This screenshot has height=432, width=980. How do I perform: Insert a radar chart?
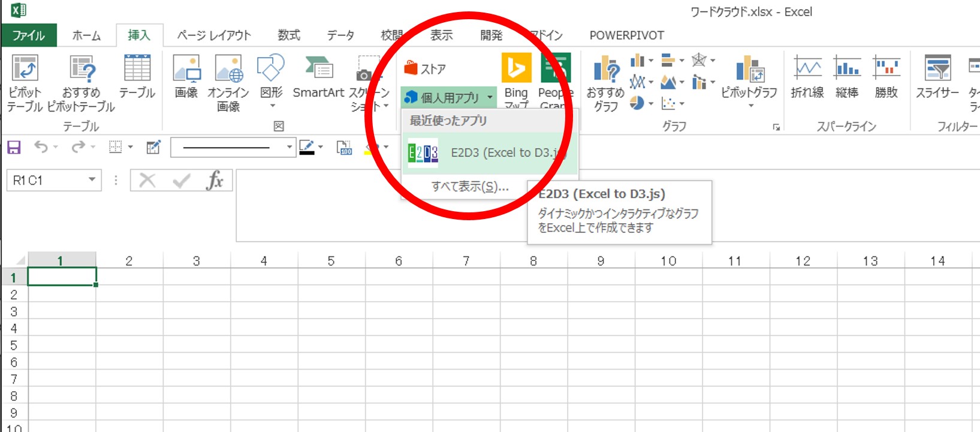pyautogui.click(x=699, y=60)
